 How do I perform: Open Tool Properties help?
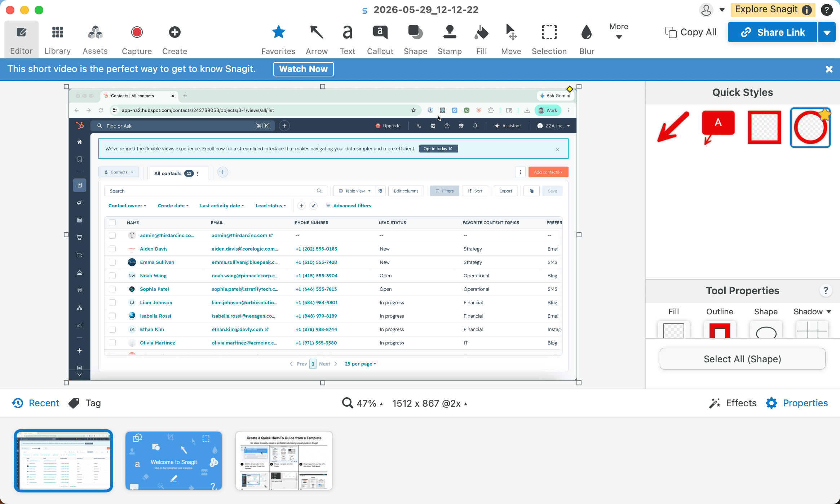pyautogui.click(x=826, y=290)
